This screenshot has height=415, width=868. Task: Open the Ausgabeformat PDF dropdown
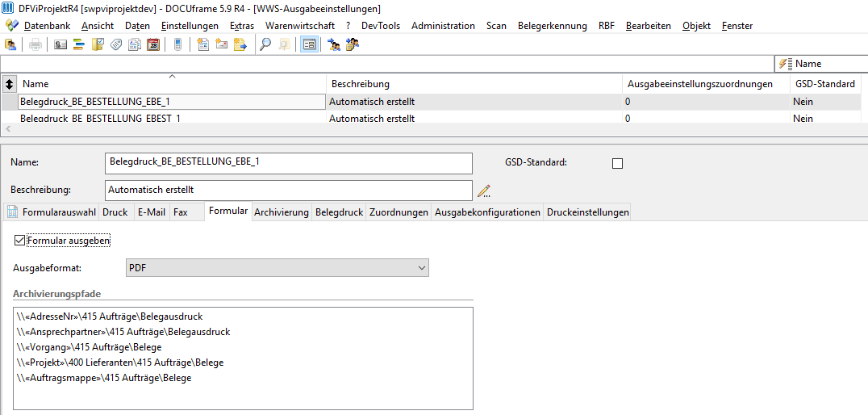click(278, 267)
